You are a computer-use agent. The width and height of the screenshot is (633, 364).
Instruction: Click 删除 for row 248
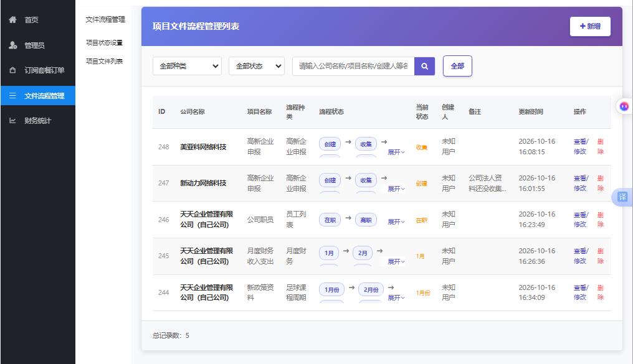[601, 147]
